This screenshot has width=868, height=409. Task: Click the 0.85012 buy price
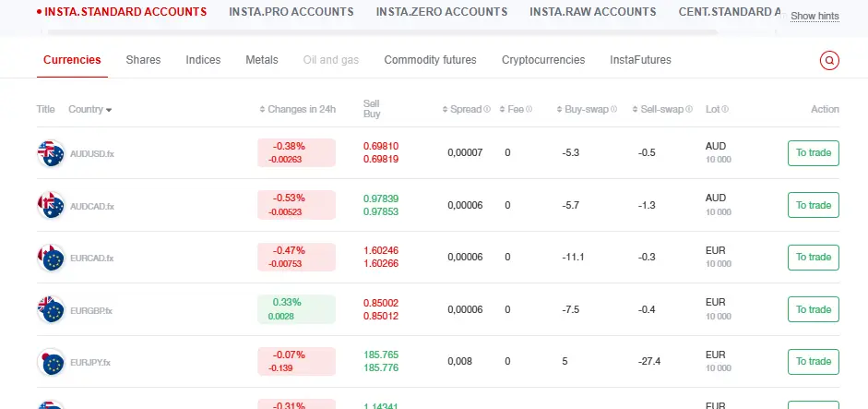tap(381, 317)
